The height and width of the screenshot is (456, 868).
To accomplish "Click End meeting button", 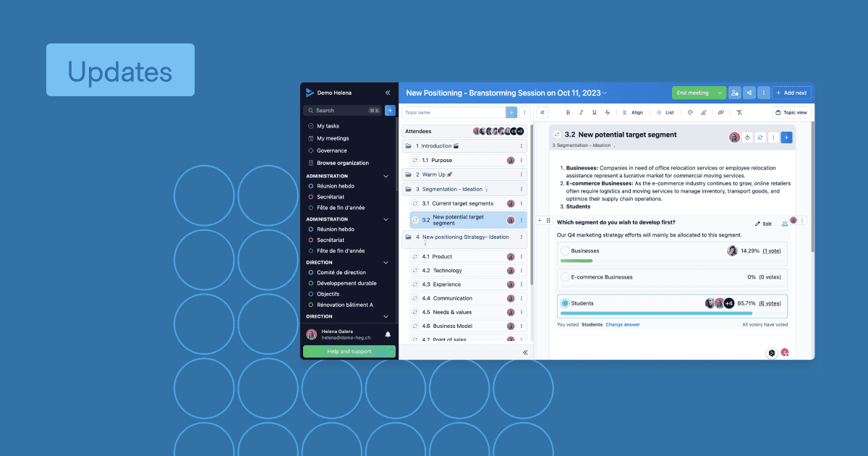I will [x=693, y=93].
